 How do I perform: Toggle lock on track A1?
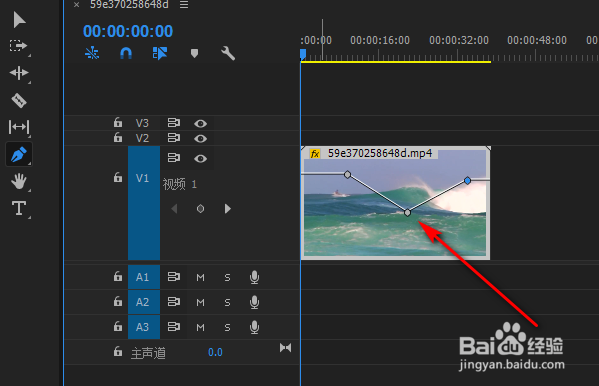click(118, 276)
